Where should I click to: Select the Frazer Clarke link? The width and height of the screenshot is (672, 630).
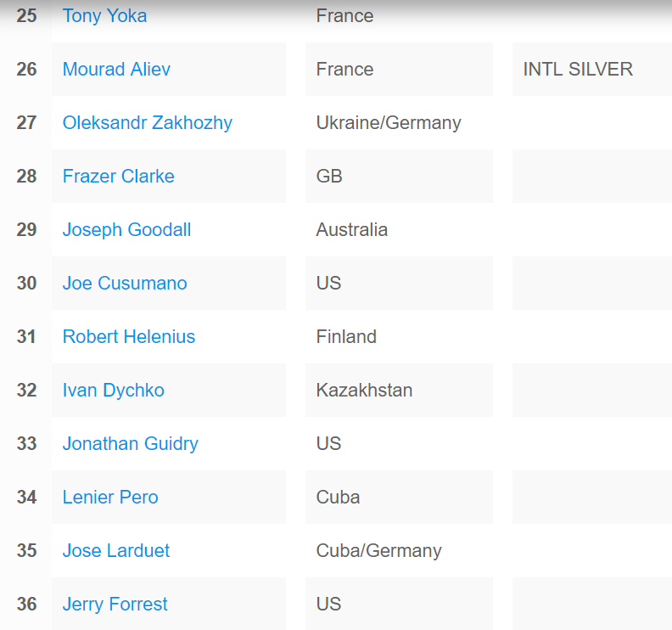pyautogui.click(x=118, y=177)
